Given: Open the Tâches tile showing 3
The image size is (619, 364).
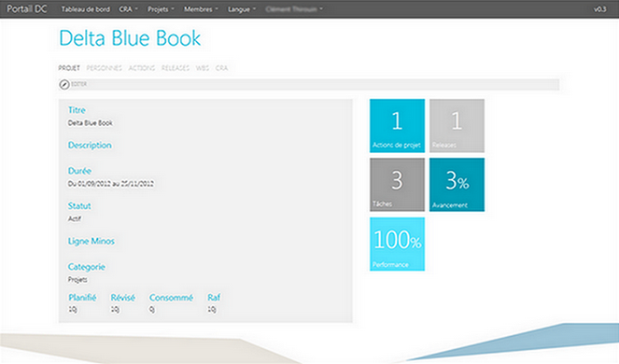Looking at the screenshot, I should pos(397,185).
